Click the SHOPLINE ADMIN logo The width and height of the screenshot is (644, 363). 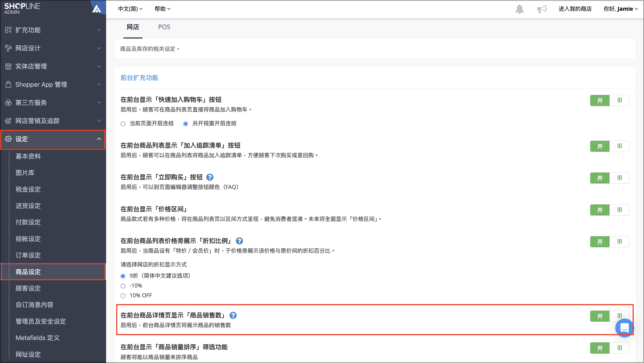22,9
